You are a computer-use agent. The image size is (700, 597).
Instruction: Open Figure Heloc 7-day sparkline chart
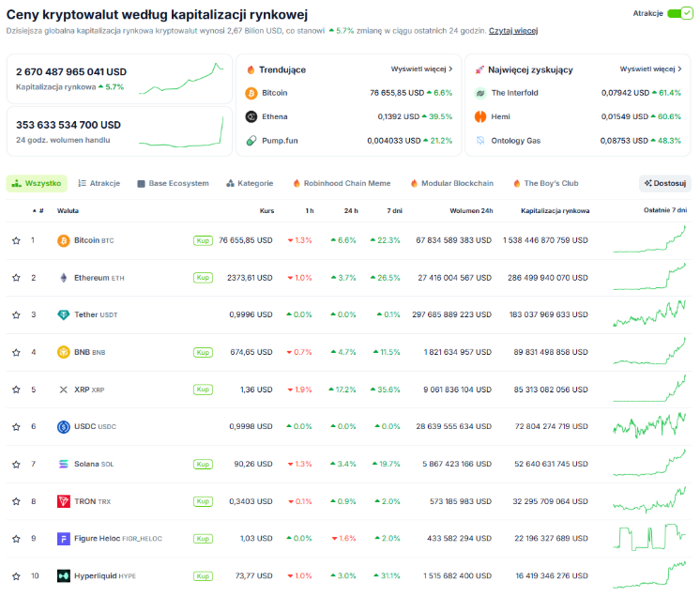tap(649, 538)
